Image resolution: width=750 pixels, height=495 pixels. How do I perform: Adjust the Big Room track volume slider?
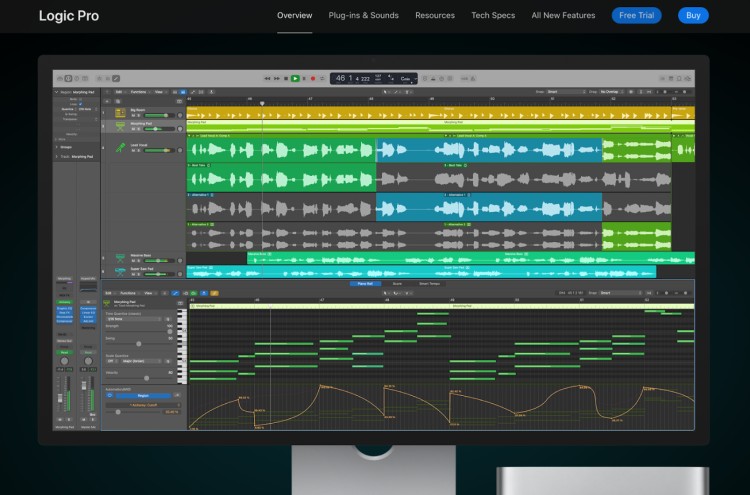tap(159, 115)
